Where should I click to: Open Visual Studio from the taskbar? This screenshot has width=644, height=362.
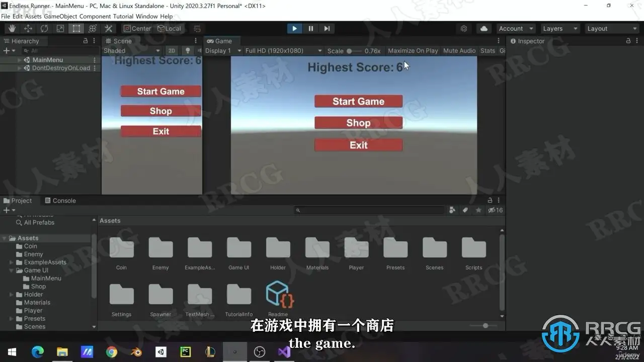pyautogui.click(x=284, y=352)
